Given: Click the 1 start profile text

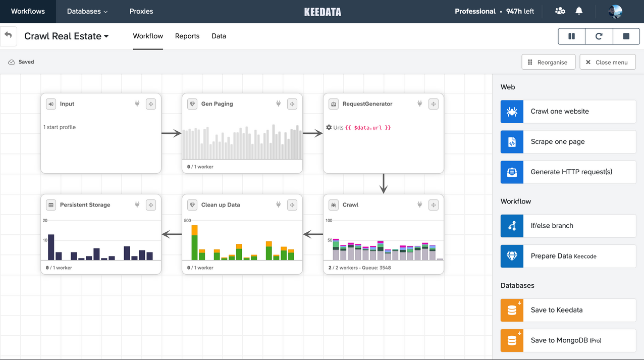Looking at the screenshot, I should (x=60, y=127).
